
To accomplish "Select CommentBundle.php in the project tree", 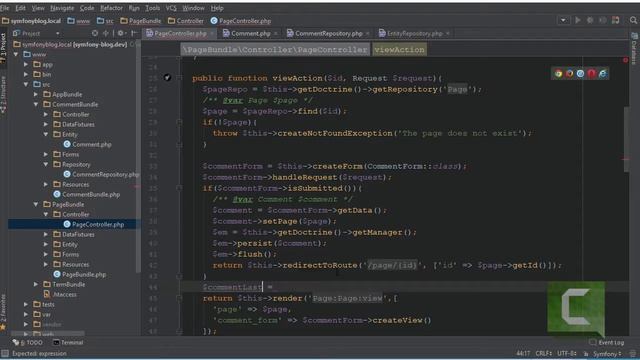I will (87, 194).
